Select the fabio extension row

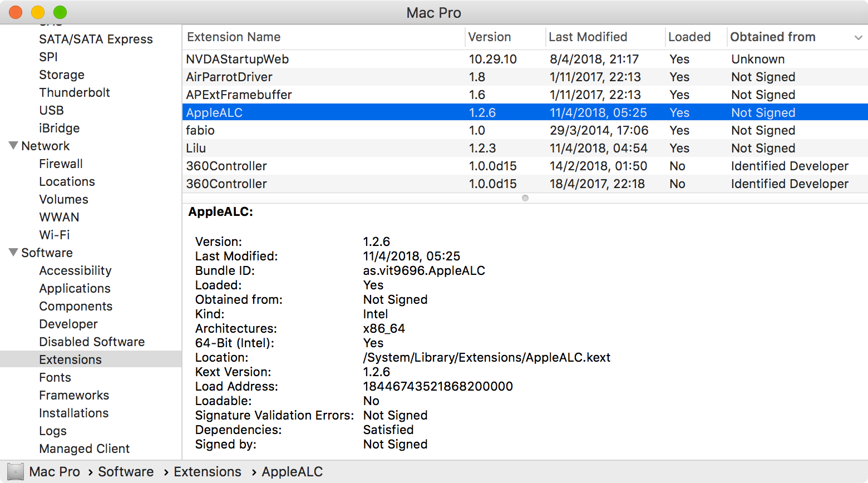[525, 130]
